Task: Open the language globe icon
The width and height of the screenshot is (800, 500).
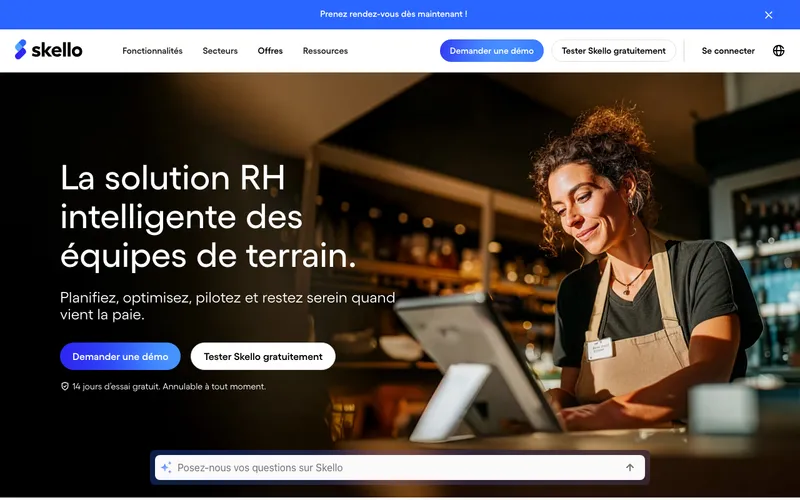Action: (x=778, y=51)
